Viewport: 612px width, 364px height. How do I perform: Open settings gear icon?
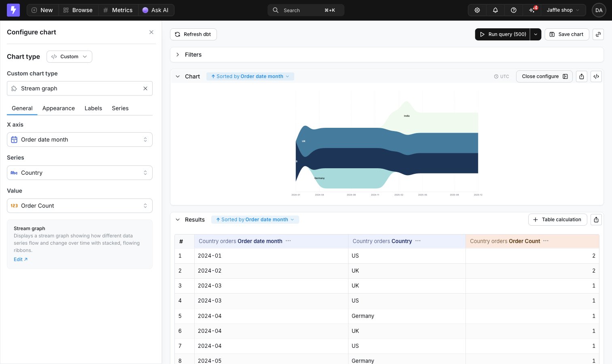click(x=477, y=10)
